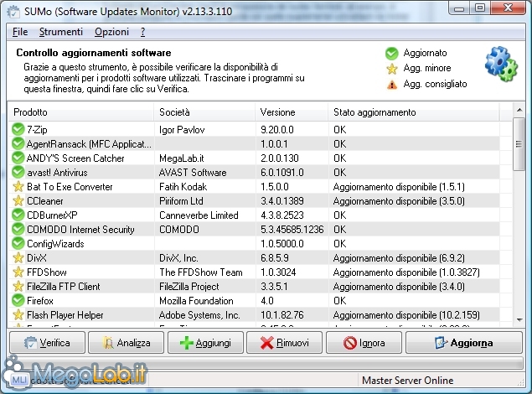
Task: Click 'Aggiornamento disponibile (10.2.159)' status
Action: click(x=406, y=315)
